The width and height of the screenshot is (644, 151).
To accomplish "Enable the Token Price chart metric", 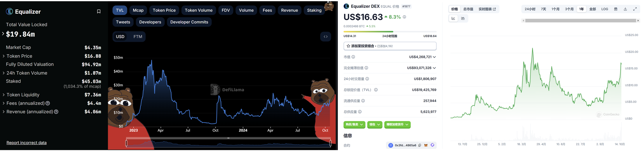I will coord(164,10).
